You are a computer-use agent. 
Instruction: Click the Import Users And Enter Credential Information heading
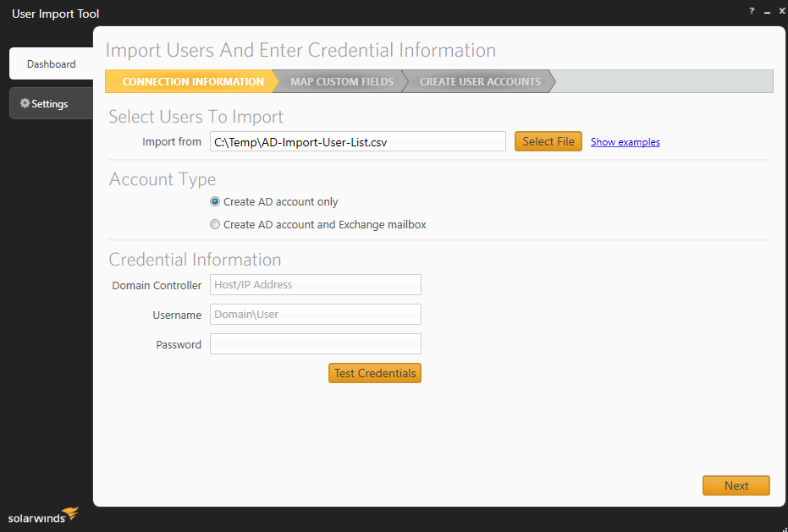pyautogui.click(x=300, y=50)
